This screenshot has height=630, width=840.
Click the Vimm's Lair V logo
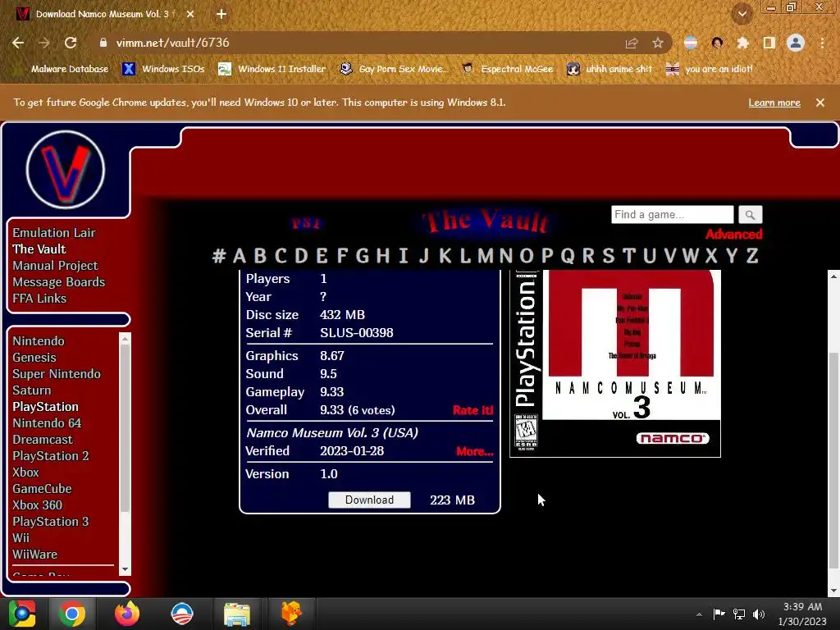[66, 169]
